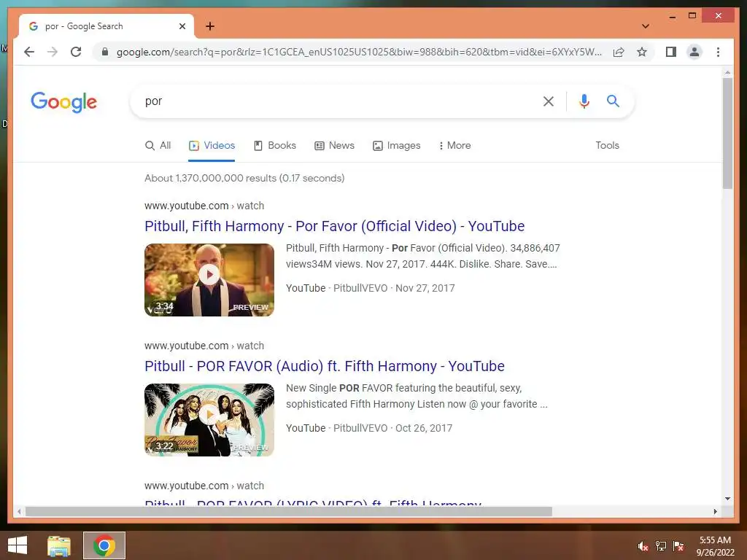
Task: Click 'About 1,370,000,000 results' text
Action: click(244, 178)
